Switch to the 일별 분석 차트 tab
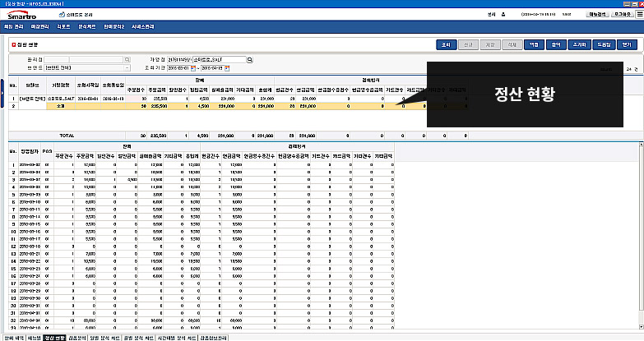Viewport: 644px width, 341px height. pos(104,338)
